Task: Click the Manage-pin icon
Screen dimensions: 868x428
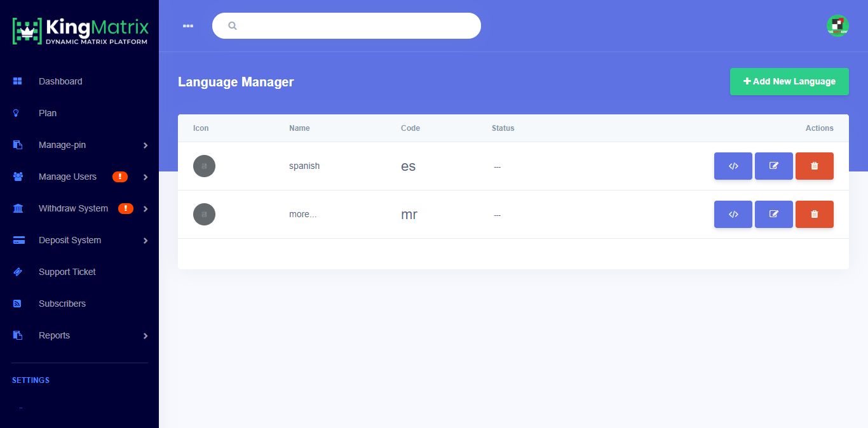Action: [18, 145]
